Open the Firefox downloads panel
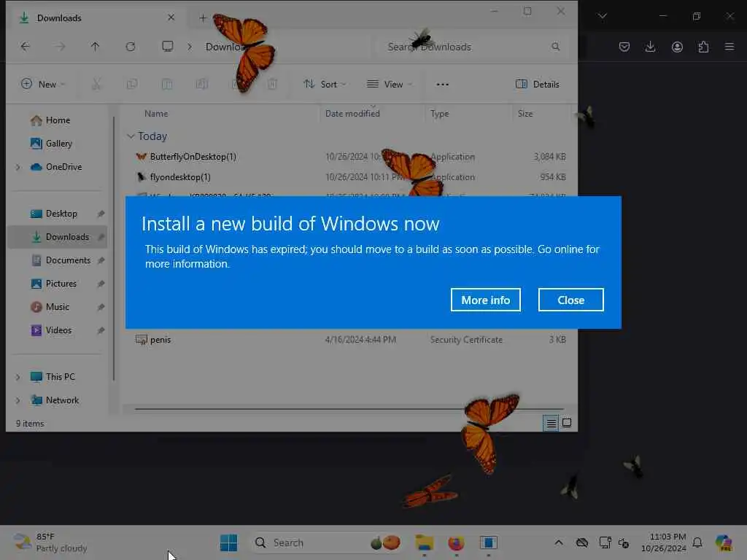The image size is (747, 560). point(650,47)
